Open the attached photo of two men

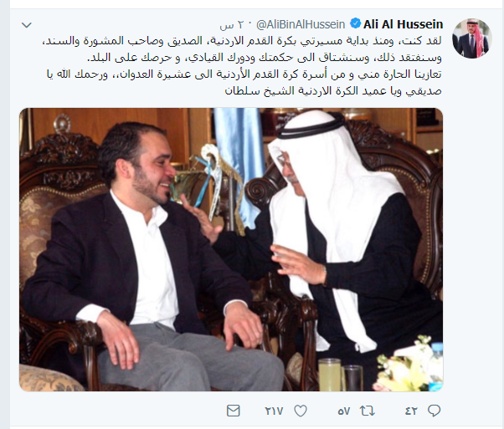tap(231, 249)
